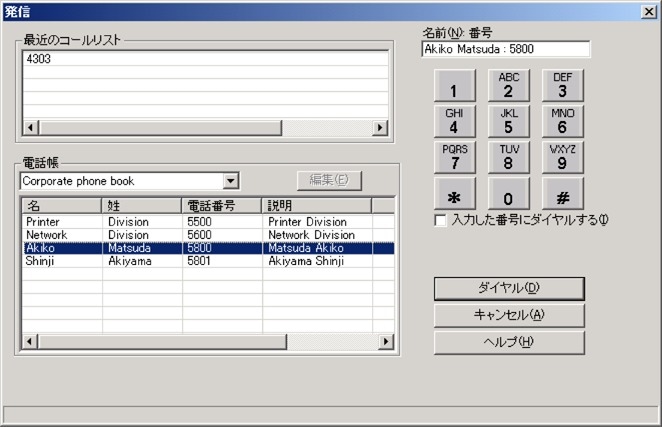Click the WXYZ 9 keypad key
The width and height of the screenshot is (662, 427).
pyautogui.click(x=562, y=157)
